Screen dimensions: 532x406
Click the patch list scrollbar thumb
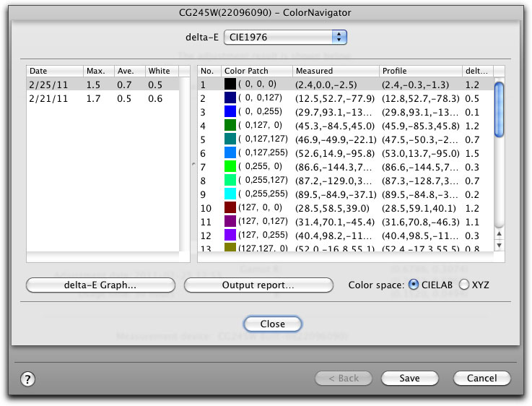click(x=499, y=110)
